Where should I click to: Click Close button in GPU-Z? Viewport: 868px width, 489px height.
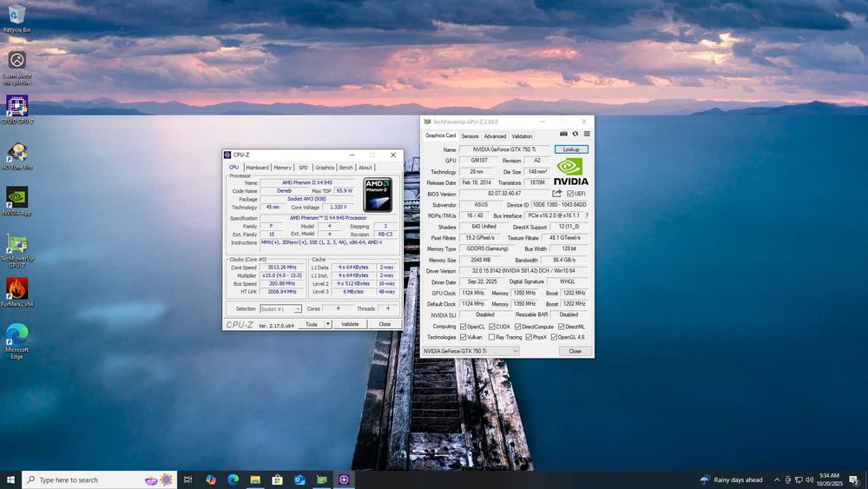click(x=575, y=351)
